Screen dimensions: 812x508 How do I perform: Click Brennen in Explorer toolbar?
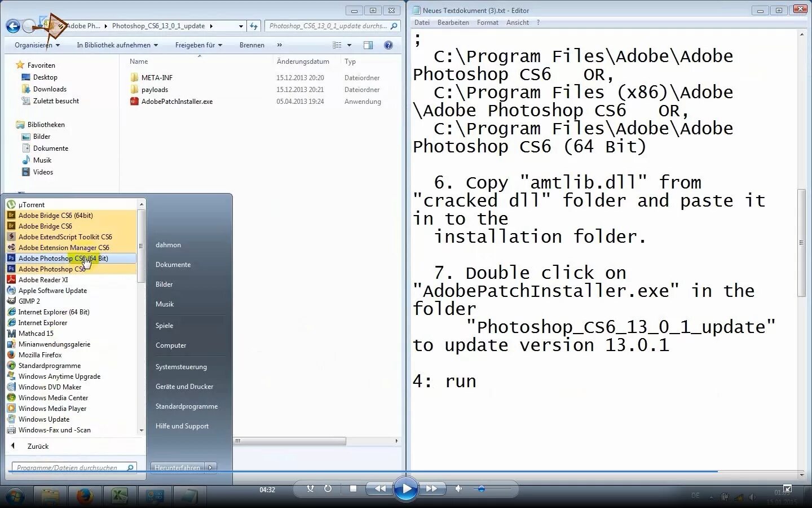(x=251, y=45)
